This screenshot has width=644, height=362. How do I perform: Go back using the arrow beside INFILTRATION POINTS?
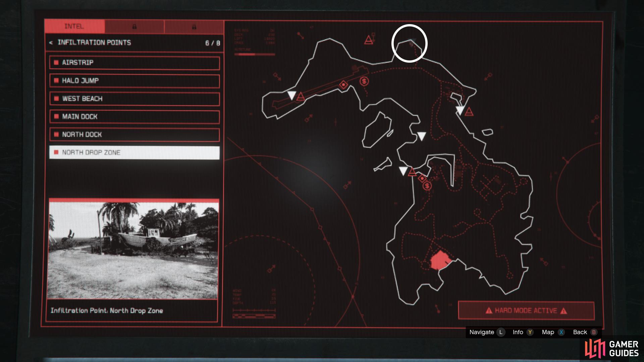[51, 43]
